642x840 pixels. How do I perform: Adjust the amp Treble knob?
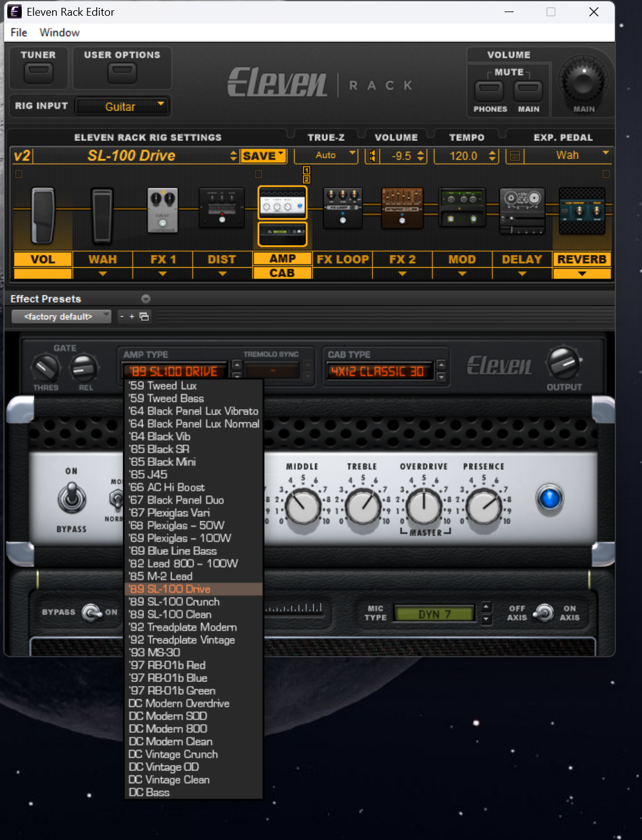pos(363,507)
